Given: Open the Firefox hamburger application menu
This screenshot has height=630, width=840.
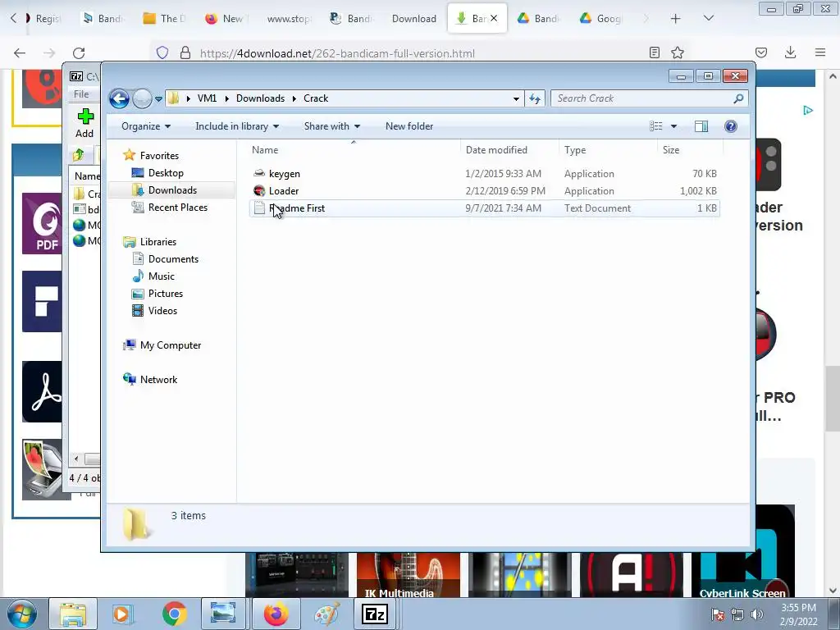Looking at the screenshot, I should [x=820, y=52].
